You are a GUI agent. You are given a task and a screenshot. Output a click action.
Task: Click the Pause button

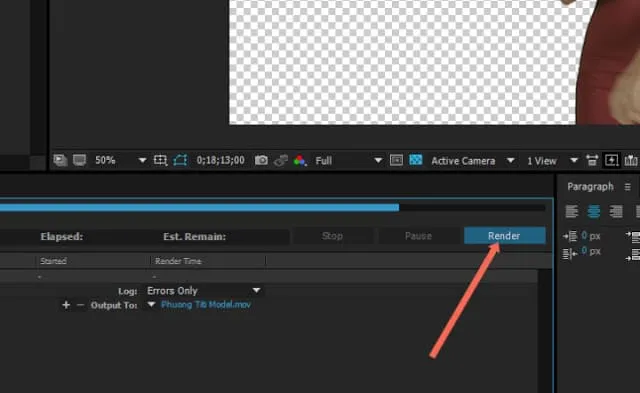(x=418, y=236)
